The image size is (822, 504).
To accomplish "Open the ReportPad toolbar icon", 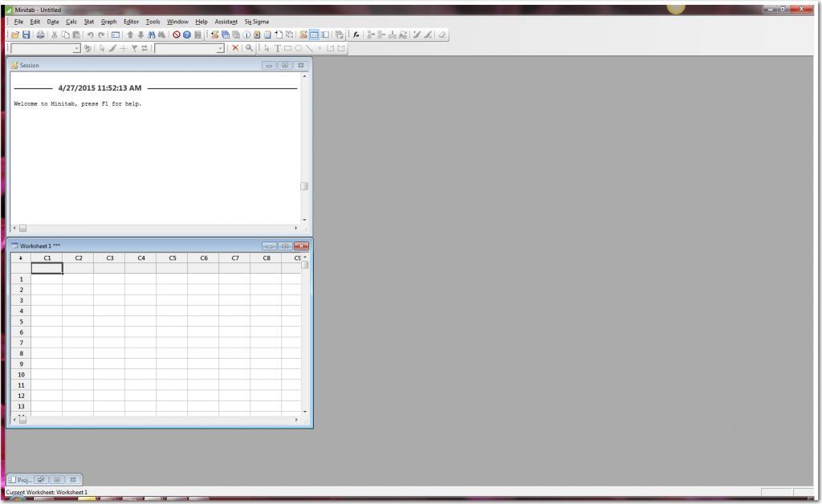I will click(267, 35).
